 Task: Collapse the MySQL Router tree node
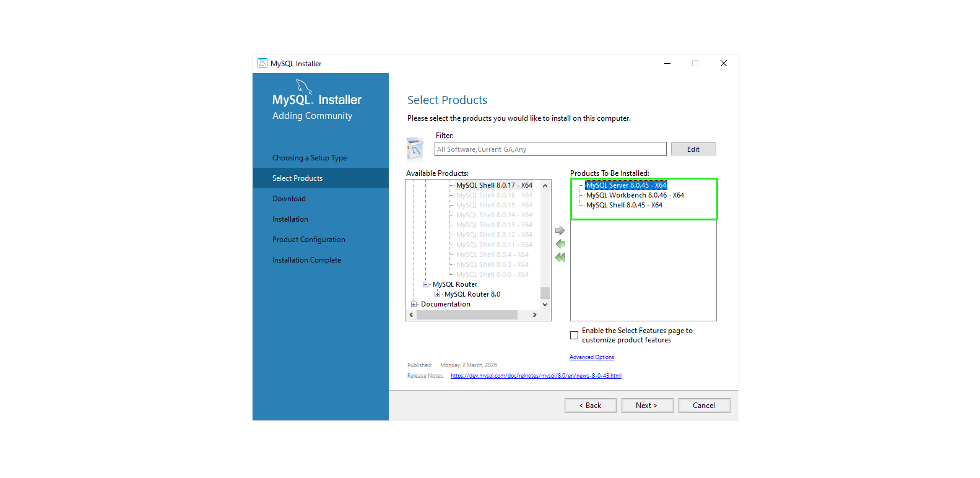point(426,284)
